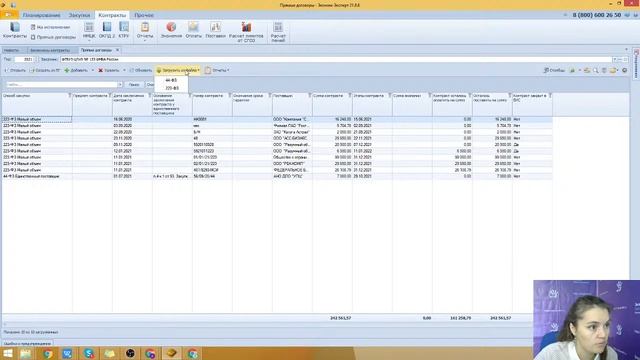Open the first Chrome icon on taskbar
Screen dimensions: 640x360
click(x=47, y=353)
